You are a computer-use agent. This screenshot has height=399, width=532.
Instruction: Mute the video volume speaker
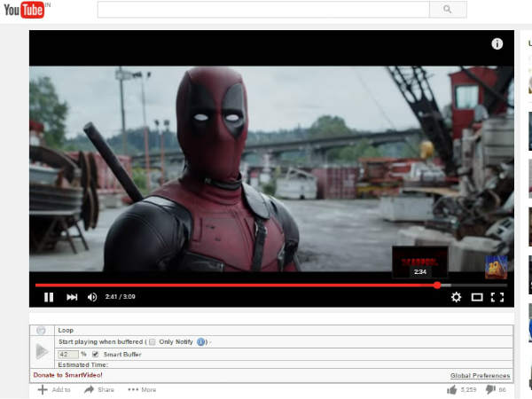click(x=92, y=297)
